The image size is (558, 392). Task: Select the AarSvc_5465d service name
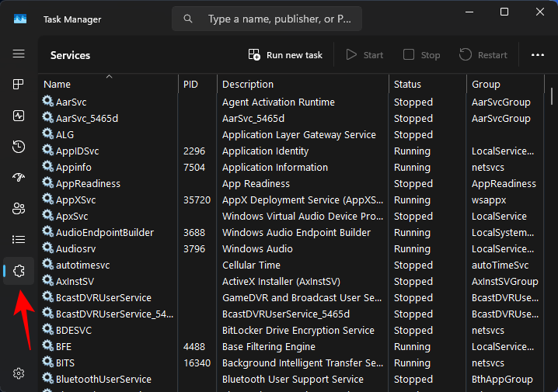click(x=87, y=119)
